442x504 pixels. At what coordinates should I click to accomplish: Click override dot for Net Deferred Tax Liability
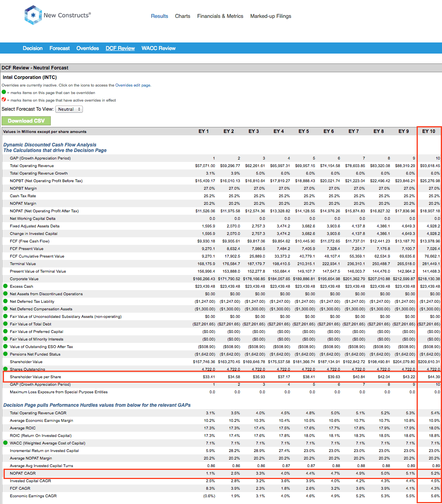pos(6,301)
